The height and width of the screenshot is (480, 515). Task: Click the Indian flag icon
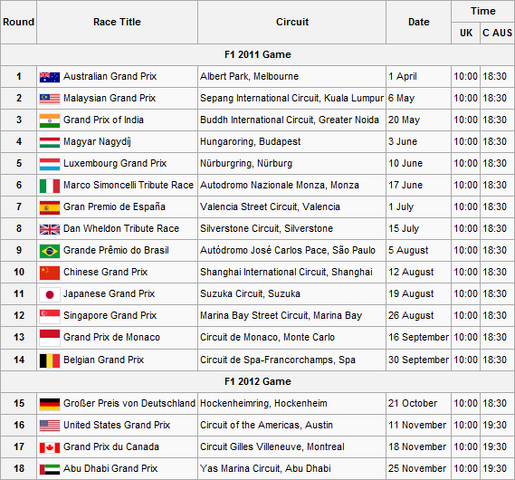point(50,121)
